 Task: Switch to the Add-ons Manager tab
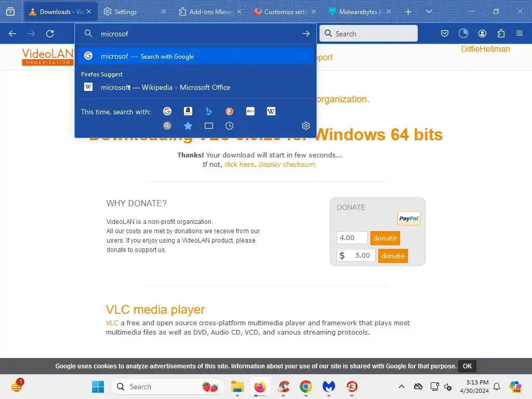pyautogui.click(x=210, y=12)
